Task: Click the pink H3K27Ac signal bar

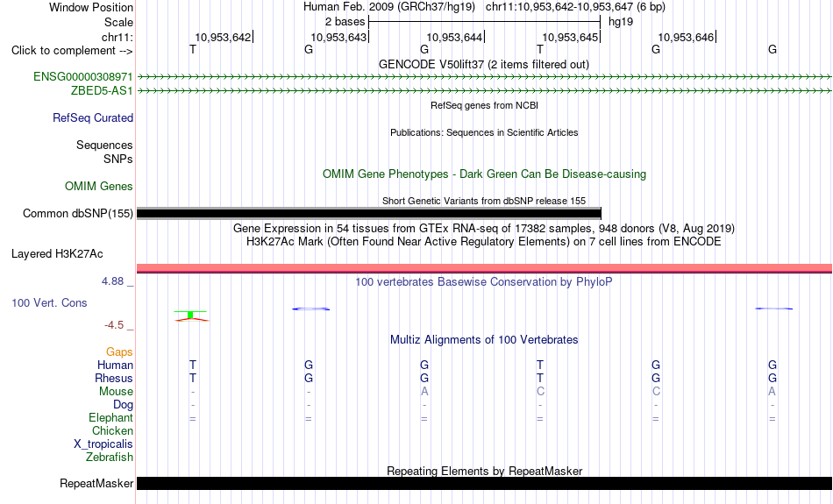Action: [485, 268]
